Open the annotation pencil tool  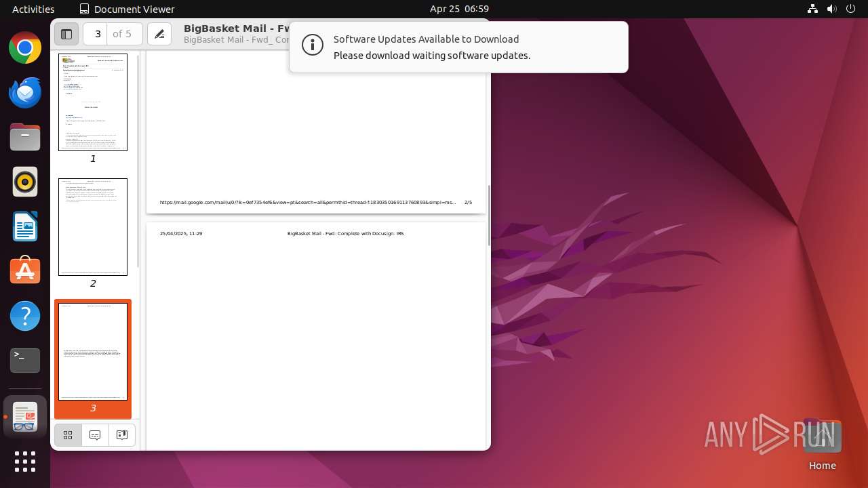(159, 34)
